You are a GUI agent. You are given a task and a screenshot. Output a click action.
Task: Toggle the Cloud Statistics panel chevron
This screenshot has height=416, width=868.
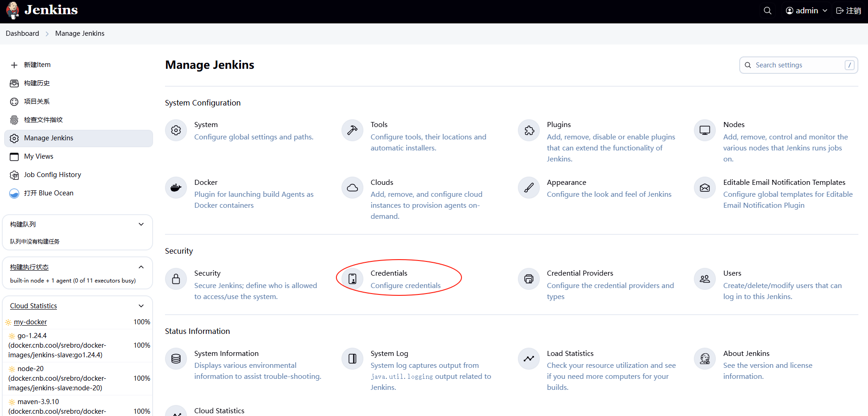[x=141, y=306]
